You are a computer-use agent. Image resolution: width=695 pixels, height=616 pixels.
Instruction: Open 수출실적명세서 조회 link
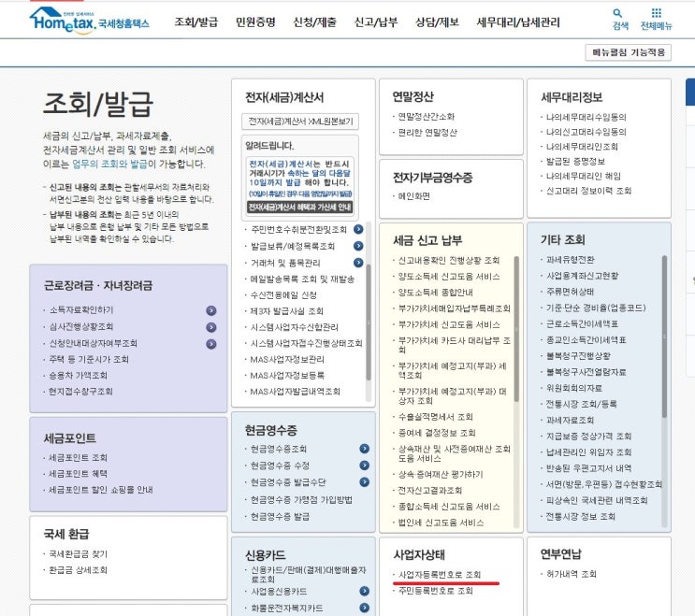(436, 417)
